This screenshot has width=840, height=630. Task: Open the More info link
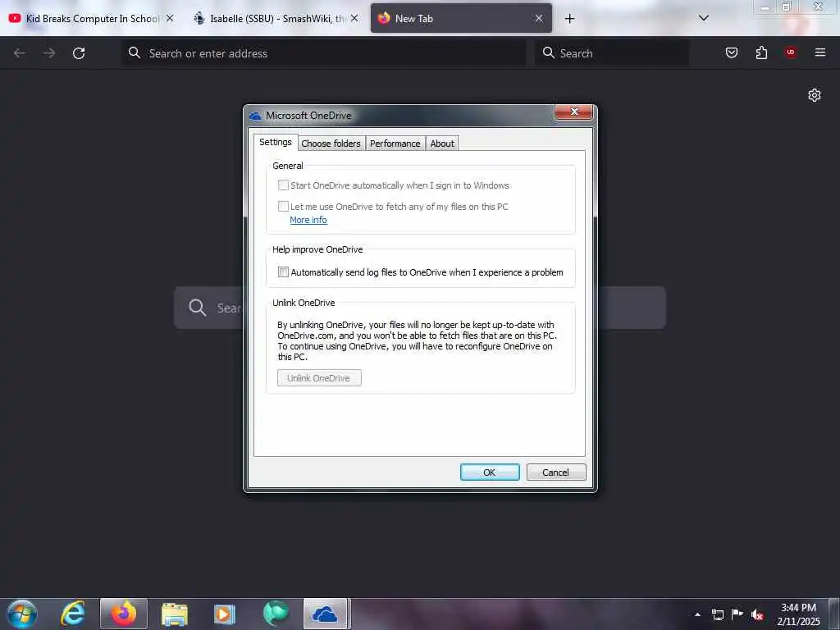click(x=308, y=220)
